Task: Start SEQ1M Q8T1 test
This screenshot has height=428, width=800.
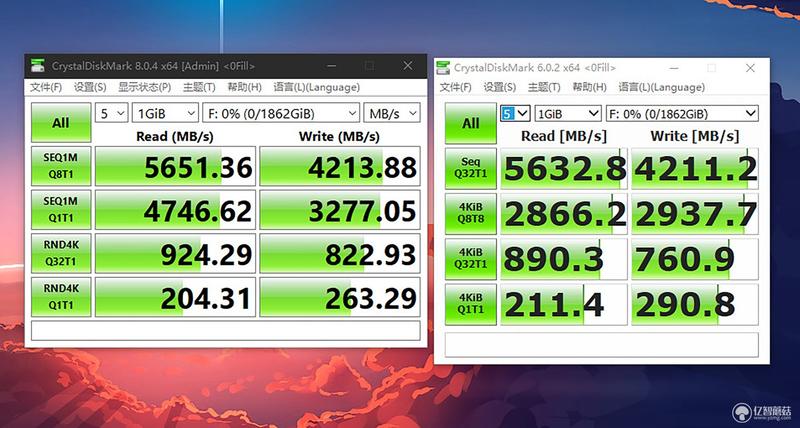Action: [61, 166]
